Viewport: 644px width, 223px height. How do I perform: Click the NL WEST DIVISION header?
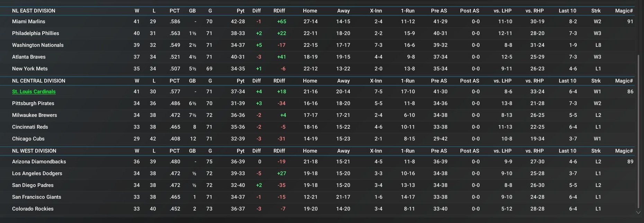tap(34, 151)
